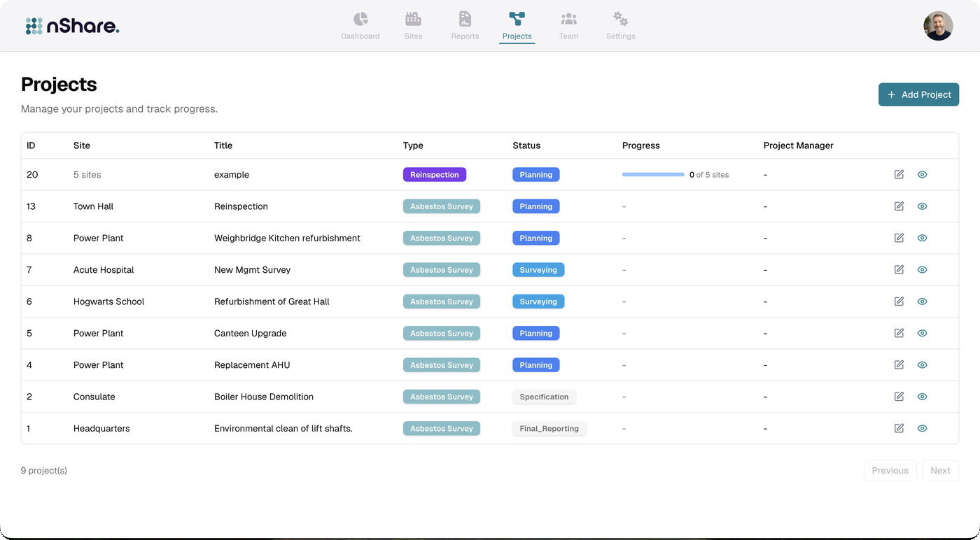Viewport: 980px width, 540px height.
Task: Click the 'Canteen Upgrade' title
Action: coord(250,333)
